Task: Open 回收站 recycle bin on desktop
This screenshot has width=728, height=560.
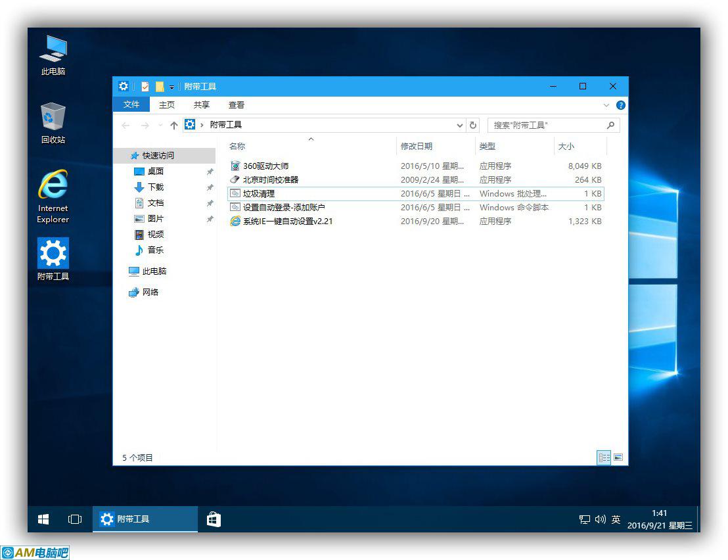Action: point(53,123)
